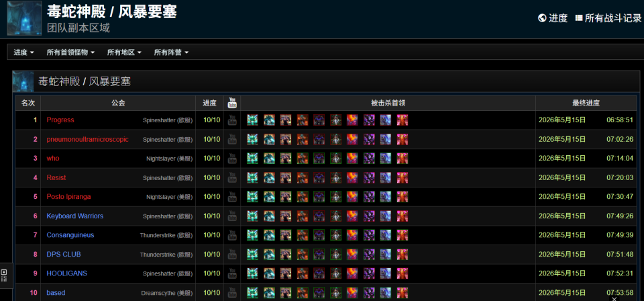
Task: Click Void Reaver purple icon in Resist row
Action: 369,177
